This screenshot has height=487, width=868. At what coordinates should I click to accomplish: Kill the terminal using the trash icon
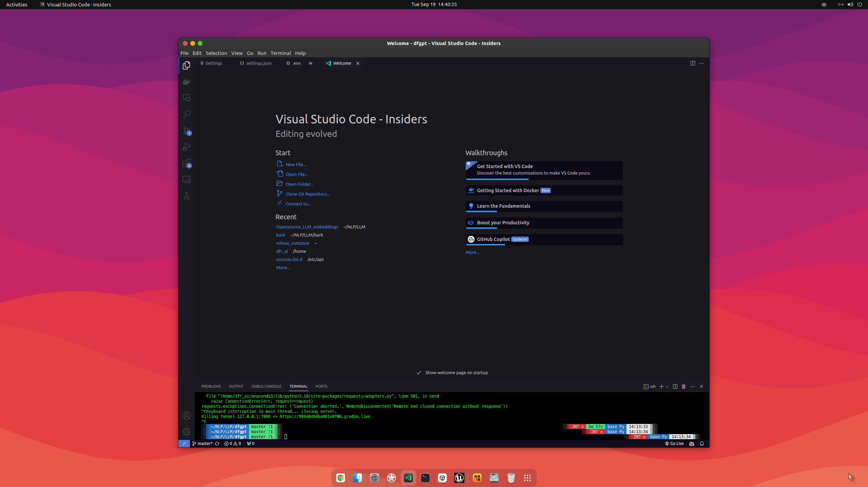(683, 386)
